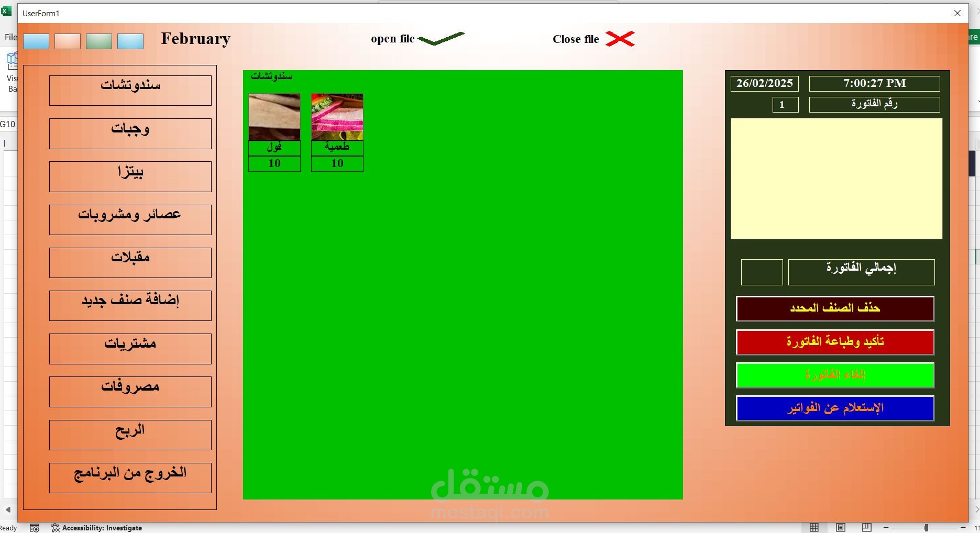980x533 pixels.
Task: Open the وجبات category
Action: (x=130, y=134)
